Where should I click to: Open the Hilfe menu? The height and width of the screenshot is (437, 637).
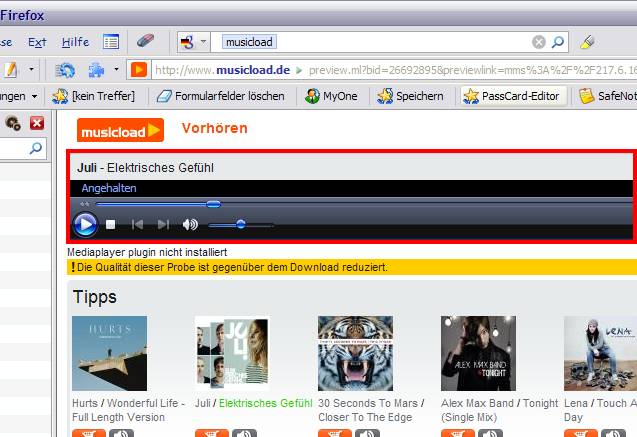click(x=75, y=42)
